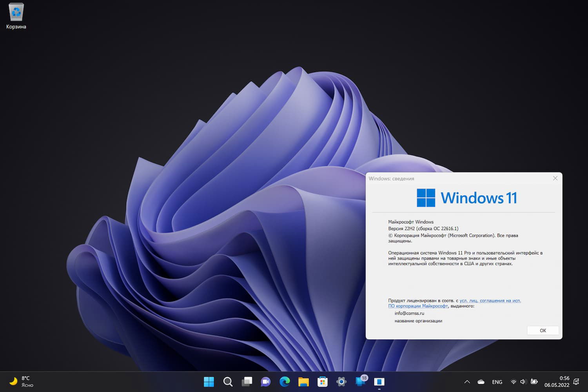
Task: Click the running winver app taskbar icon
Action: (379, 381)
